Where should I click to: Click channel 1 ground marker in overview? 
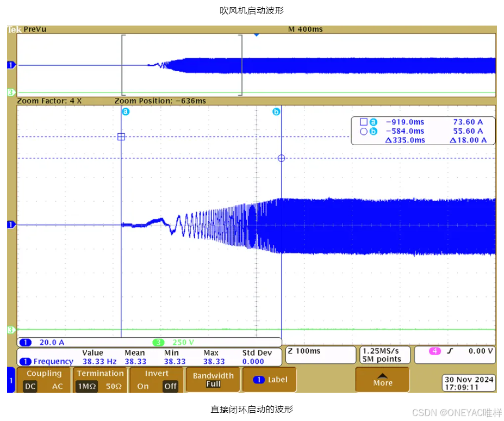[11, 65]
